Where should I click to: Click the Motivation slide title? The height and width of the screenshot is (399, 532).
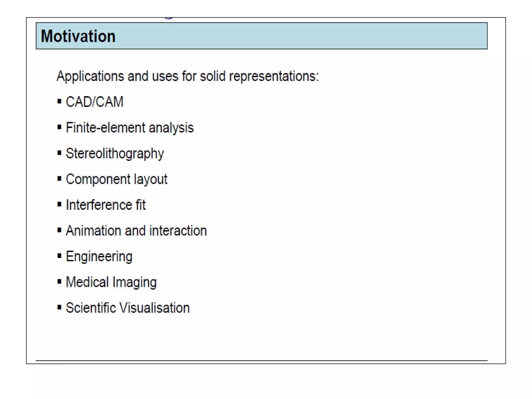pos(78,36)
